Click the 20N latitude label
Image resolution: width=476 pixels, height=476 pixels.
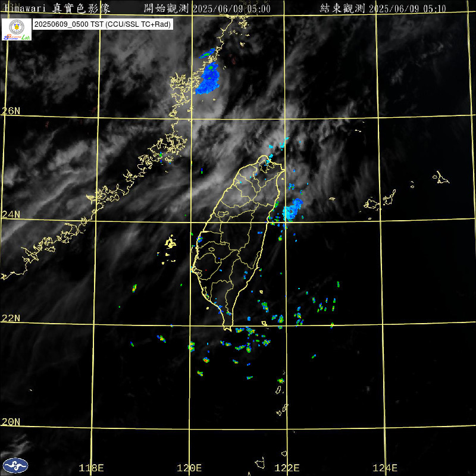tap(11, 421)
